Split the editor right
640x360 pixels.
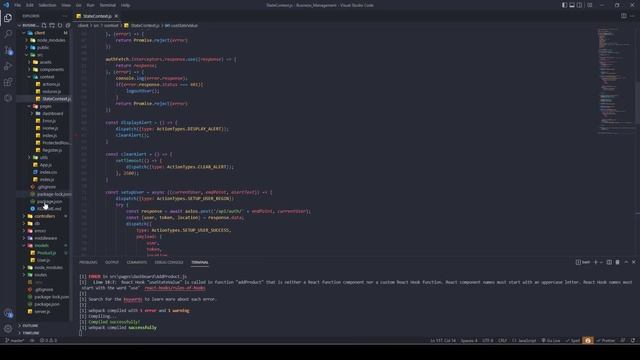coord(624,16)
